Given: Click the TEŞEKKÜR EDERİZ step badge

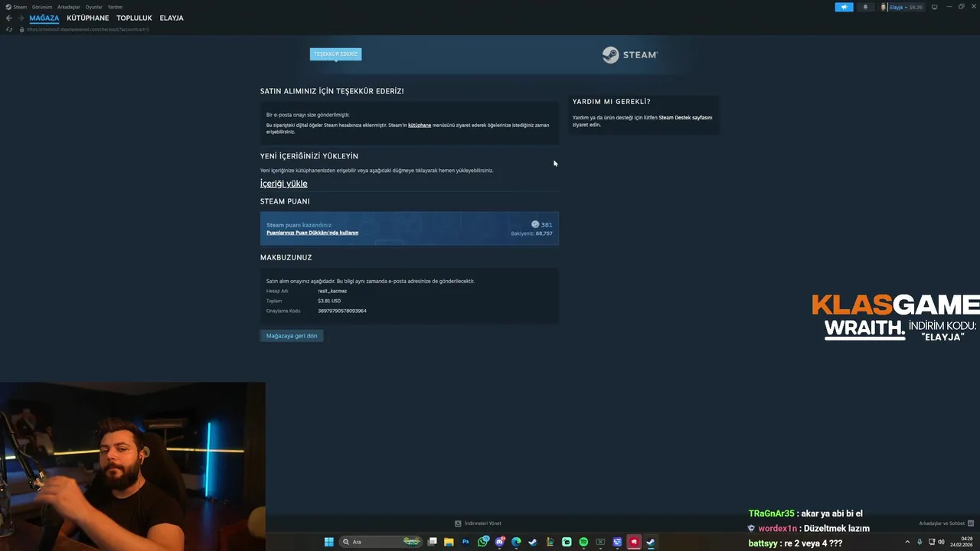Looking at the screenshot, I should [x=335, y=54].
